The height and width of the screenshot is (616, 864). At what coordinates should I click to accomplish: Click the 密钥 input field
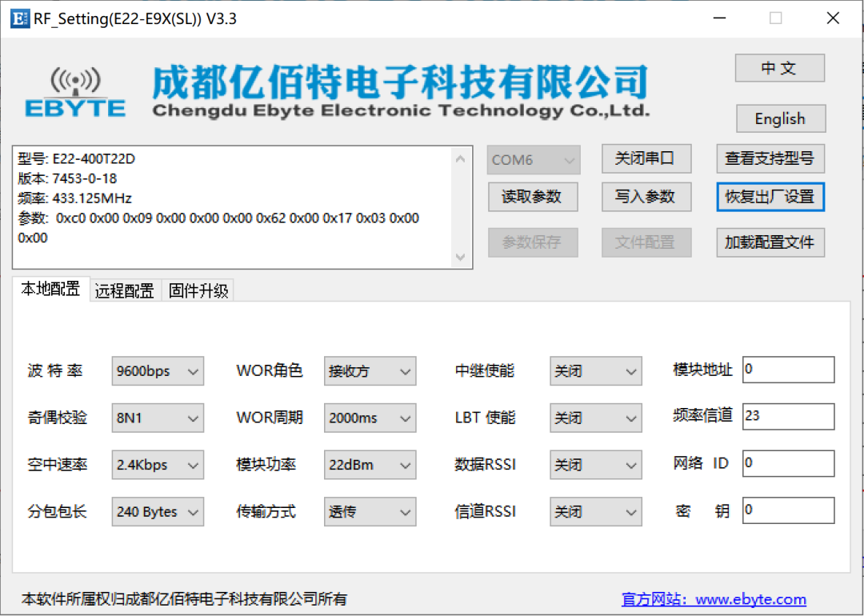click(x=789, y=510)
